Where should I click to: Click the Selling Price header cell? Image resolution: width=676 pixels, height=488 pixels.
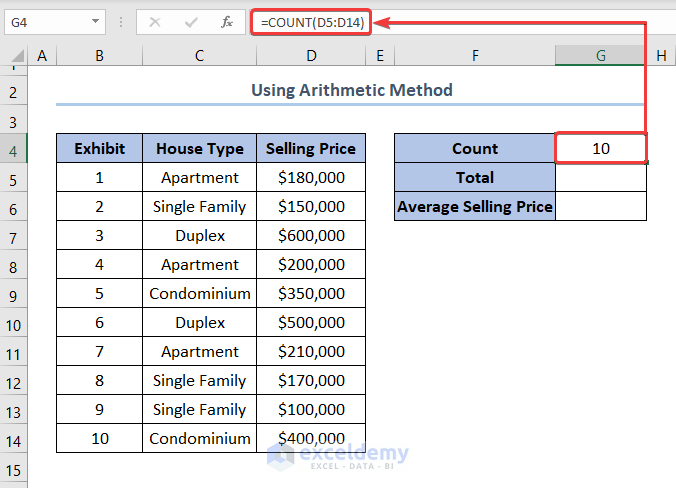311,149
